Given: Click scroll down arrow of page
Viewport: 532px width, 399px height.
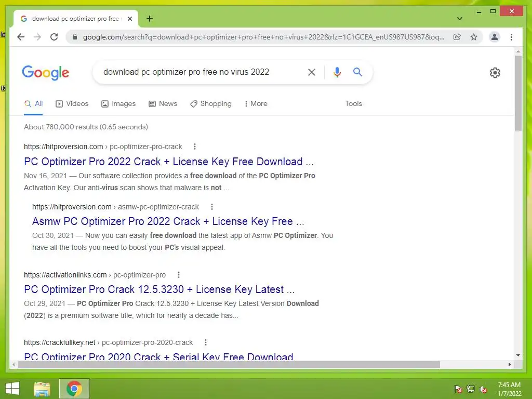Looking at the screenshot, I should [x=518, y=355].
